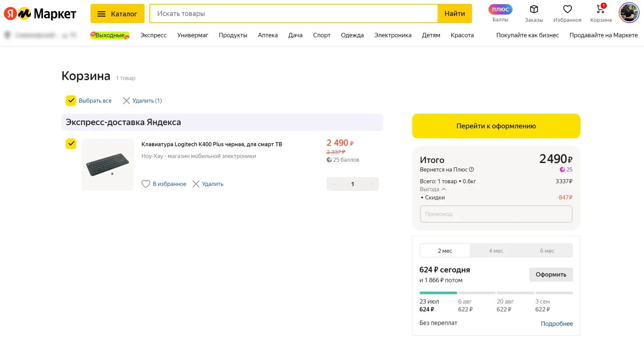This screenshot has width=644, height=350.
Task: Click Перейти к оформлению button
Action: point(496,126)
